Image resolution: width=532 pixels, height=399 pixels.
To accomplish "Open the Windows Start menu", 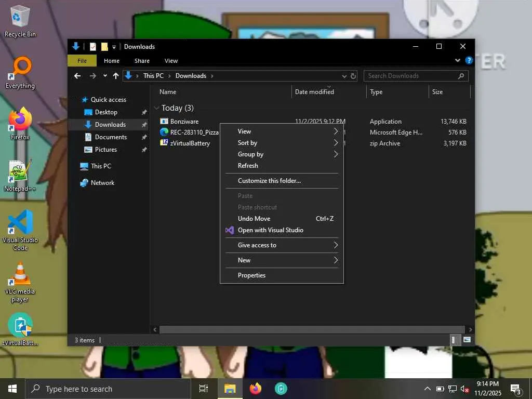I will (12, 389).
